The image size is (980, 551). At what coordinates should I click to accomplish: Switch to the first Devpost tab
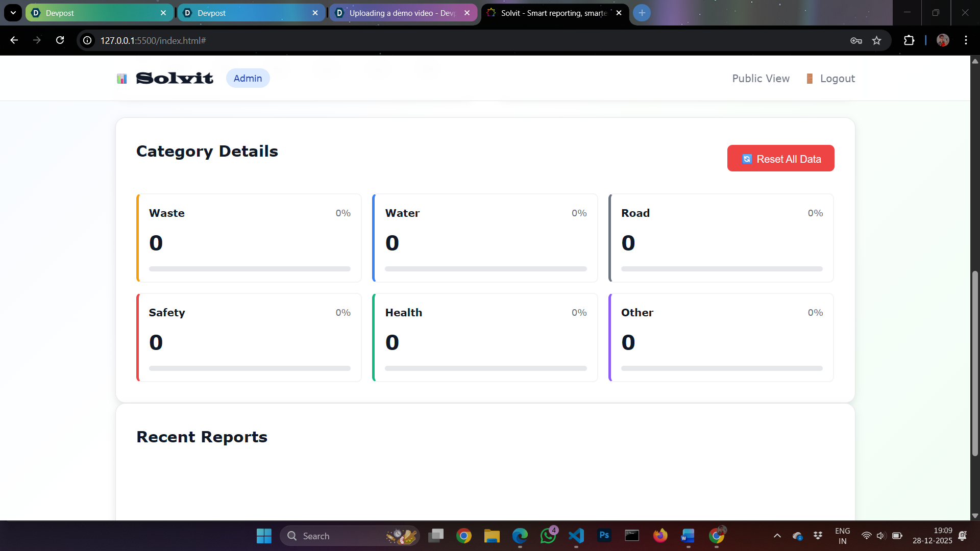pyautogui.click(x=99, y=13)
